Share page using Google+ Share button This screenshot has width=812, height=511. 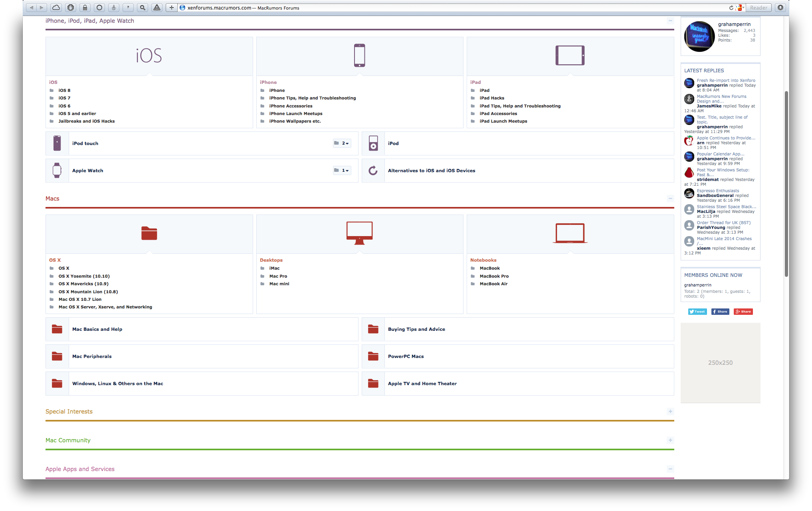(743, 312)
